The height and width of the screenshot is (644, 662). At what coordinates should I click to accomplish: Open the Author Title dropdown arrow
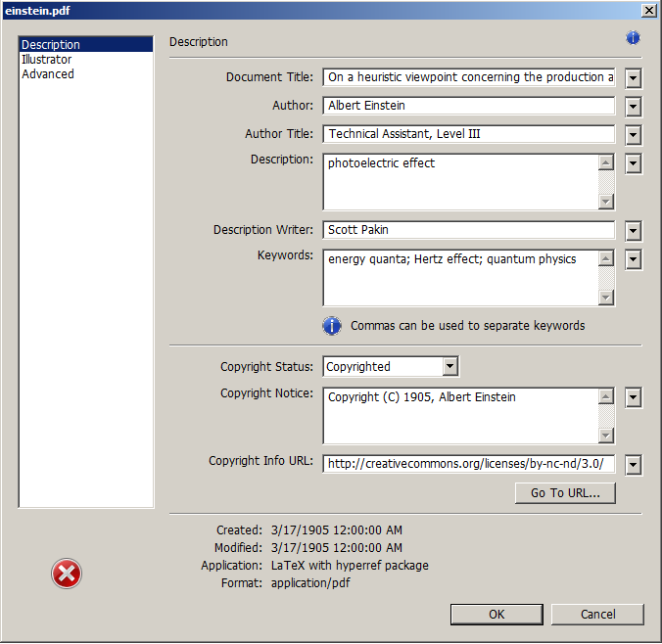coord(634,135)
